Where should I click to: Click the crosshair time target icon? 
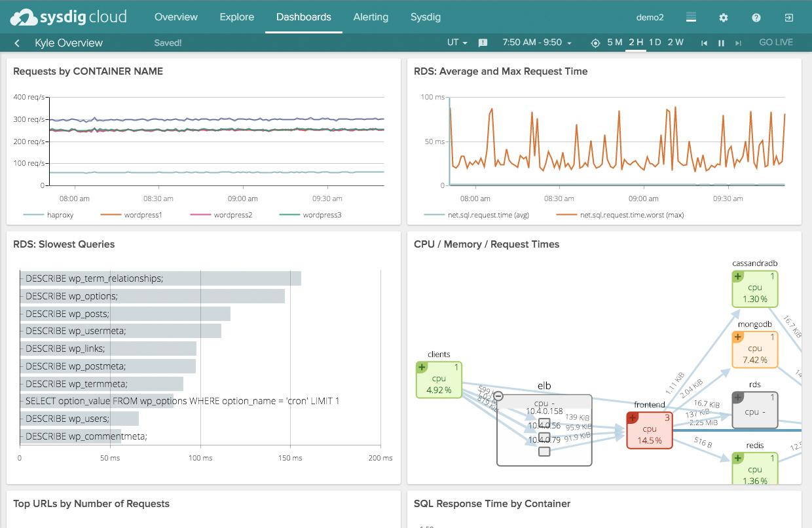tap(595, 43)
